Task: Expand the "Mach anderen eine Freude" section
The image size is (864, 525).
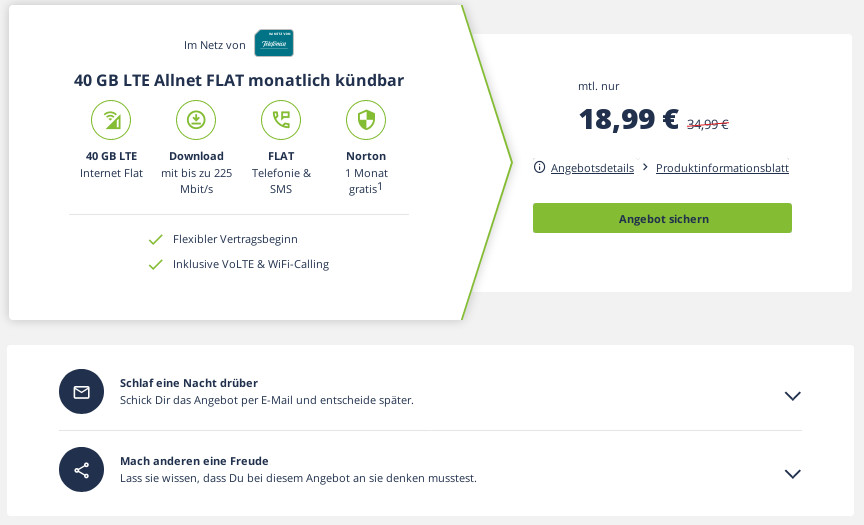Action: [793, 474]
